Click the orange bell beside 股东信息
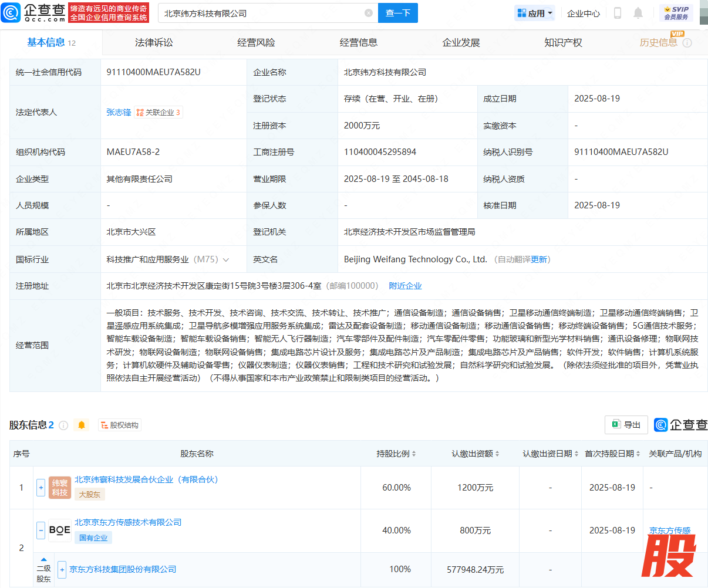 click(82, 425)
